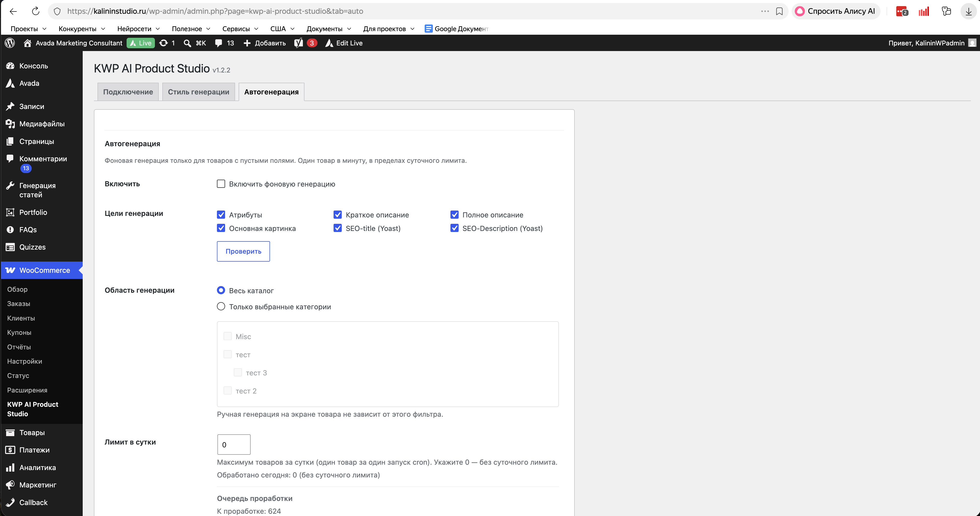Click the Live status badge
Viewport: 980px width, 516px height.
[x=140, y=43]
